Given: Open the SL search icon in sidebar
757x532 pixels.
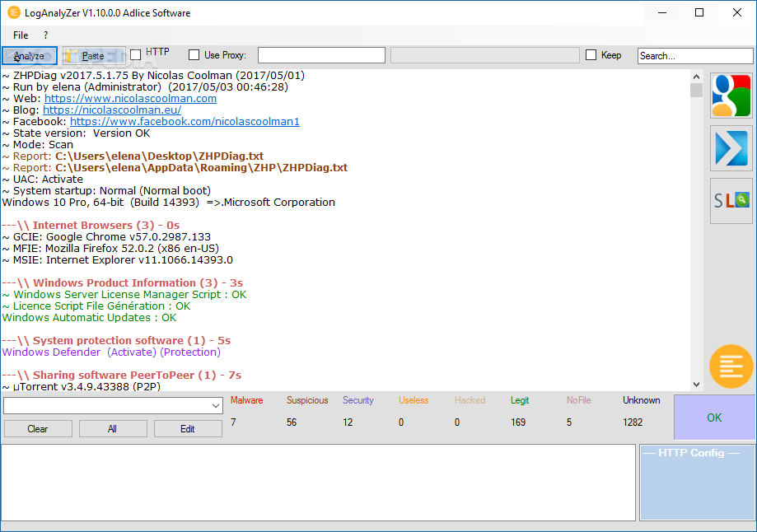Looking at the screenshot, I should [731, 201].
